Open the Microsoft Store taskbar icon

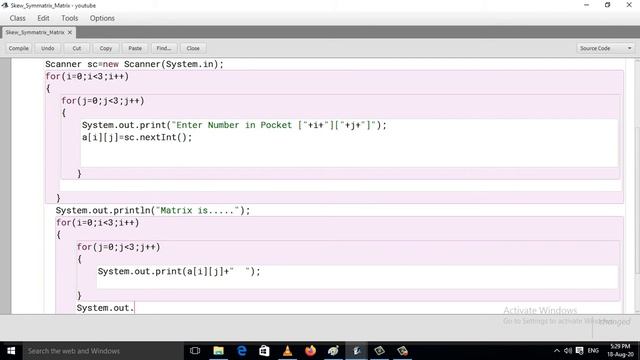pos(264,351)
